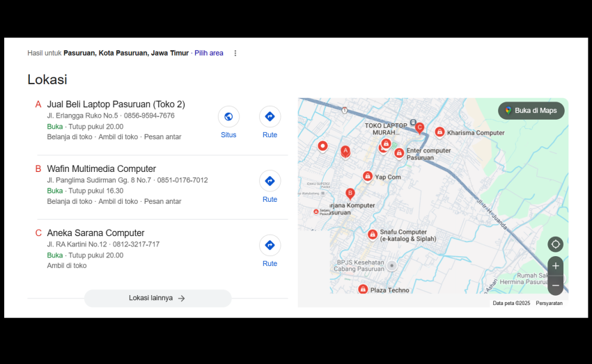
Task: Click the Jl. Ir. H. Juanda road label
Action: 492,214
